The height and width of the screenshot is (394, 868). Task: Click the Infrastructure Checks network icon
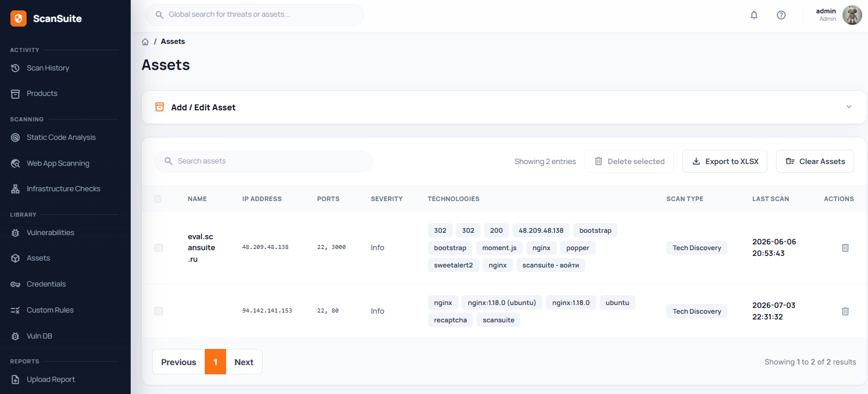[x=16, y=189]
